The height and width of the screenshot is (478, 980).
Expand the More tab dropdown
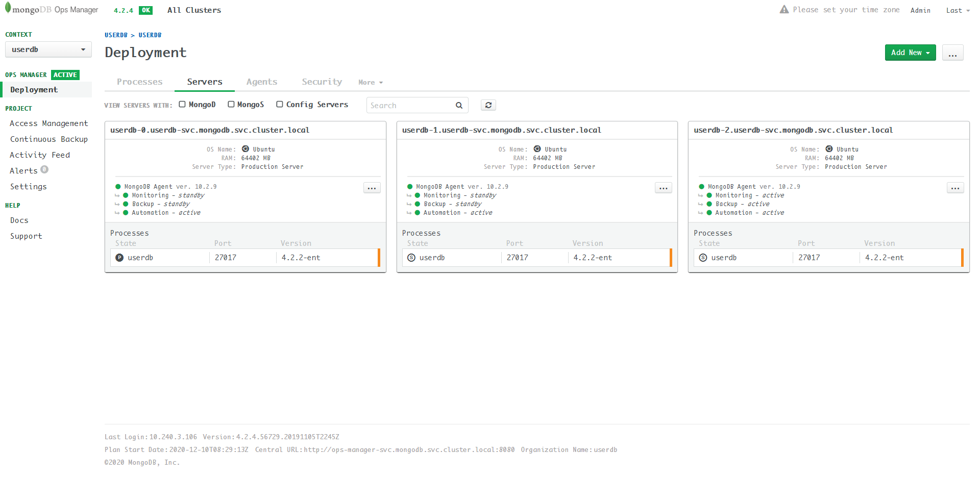[x=371, y=82]
